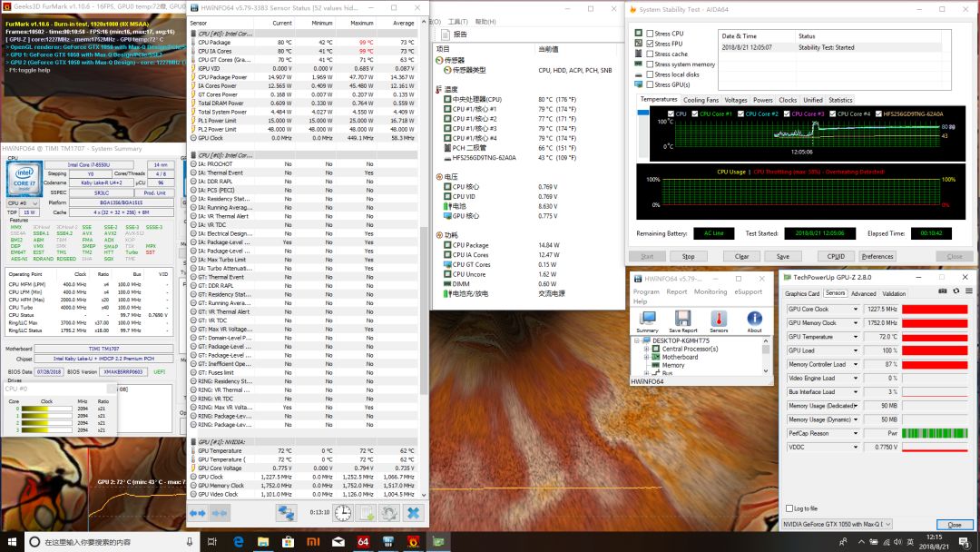
Task: Open VDDC dropdown arrow in GPU-Z
Action: click(x=856, y=447)
